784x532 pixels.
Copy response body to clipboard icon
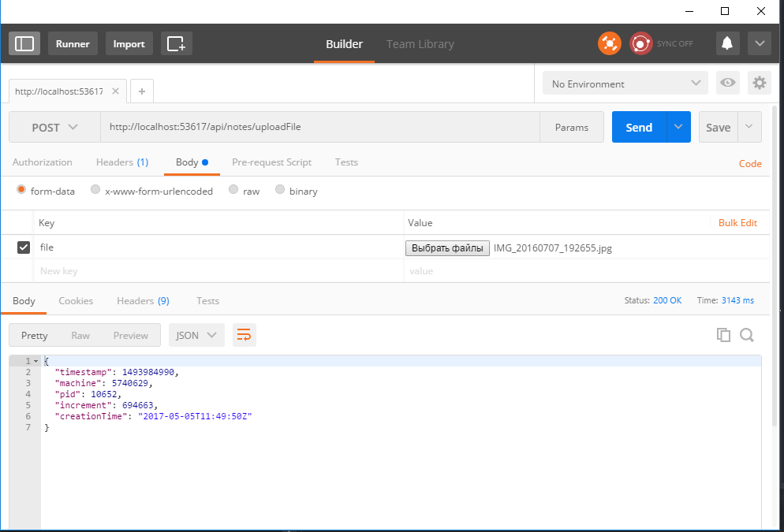coord(723,335)
